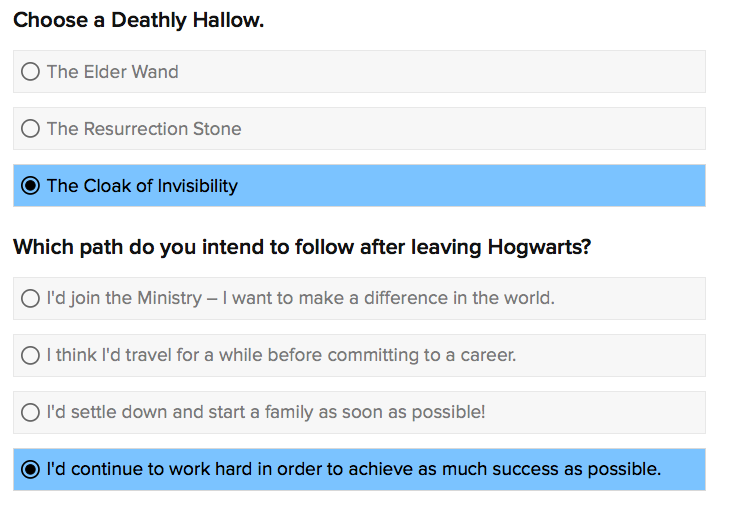Click the answer text about starting a family
The width and height of the screenshot is (734, 509).
(x=266, y=412)
